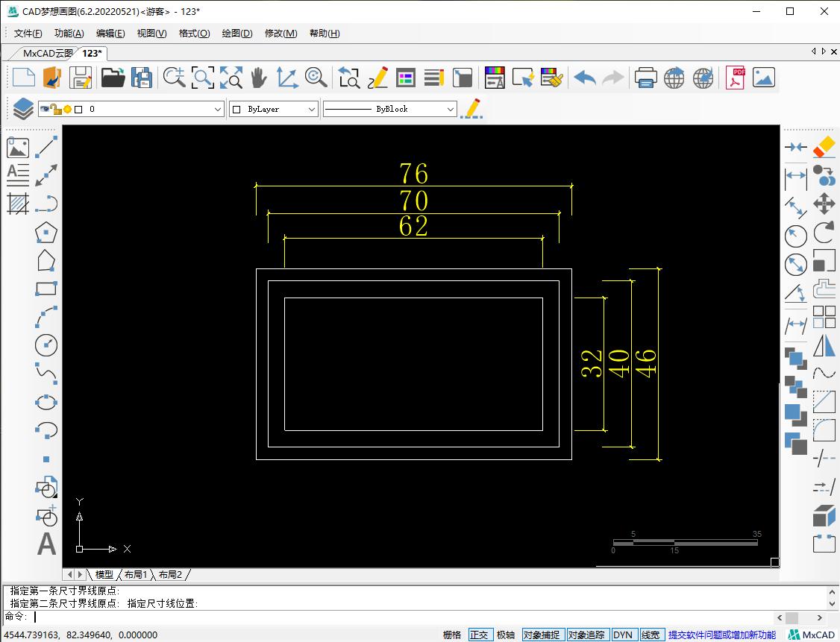
Task: Click in the 命令 command input field
Action: tap(373, 617)
